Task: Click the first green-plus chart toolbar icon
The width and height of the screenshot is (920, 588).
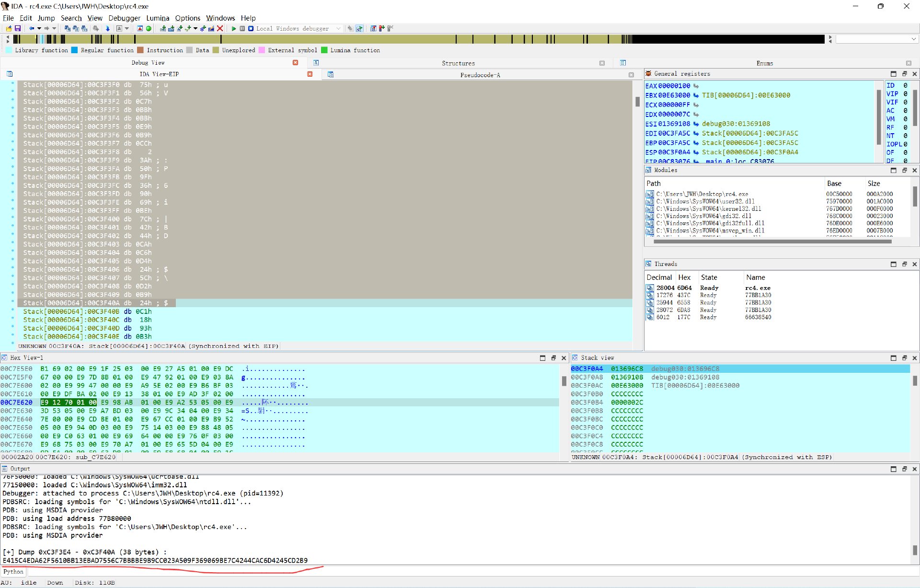Action: [163, 29]
